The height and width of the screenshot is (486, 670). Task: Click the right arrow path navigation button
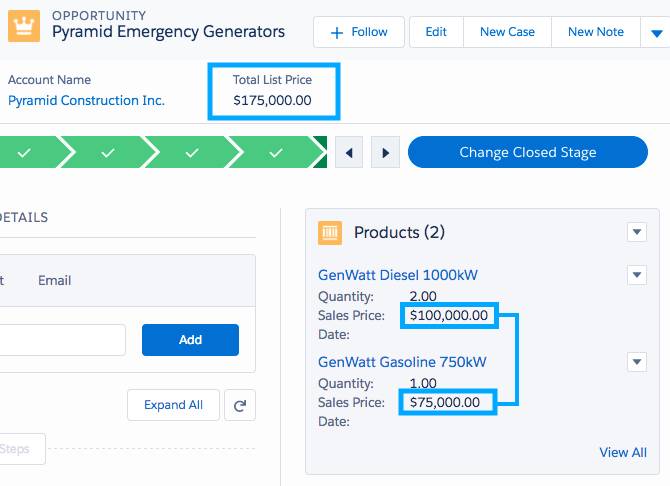385,153
